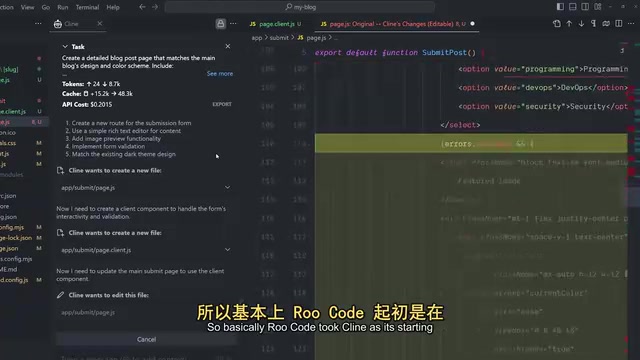
Task: Open the View menu
Action: (x=27, y=7)
